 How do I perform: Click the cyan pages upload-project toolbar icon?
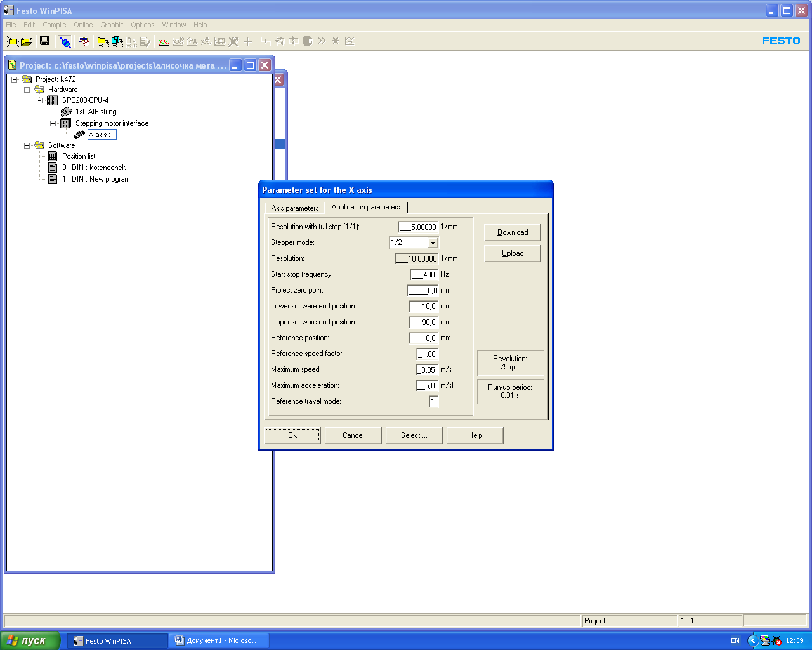(117, 41)
